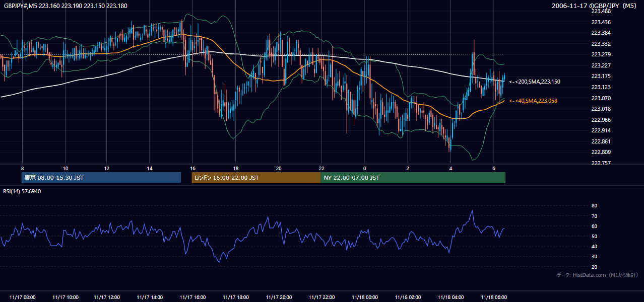644x302 pixels.
Task: Click the 11/18 02:00 bottom date label
Action: [x=408, y=297]
